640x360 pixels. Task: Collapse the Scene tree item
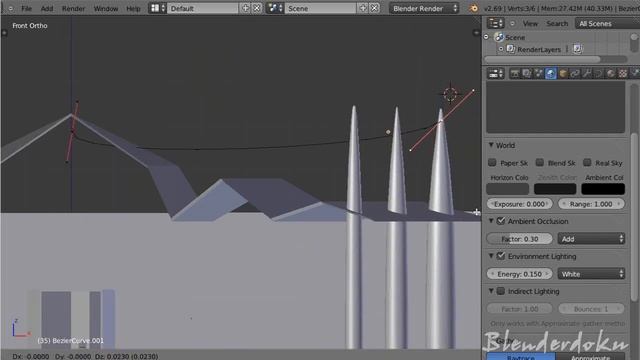(x=487, y=37)
